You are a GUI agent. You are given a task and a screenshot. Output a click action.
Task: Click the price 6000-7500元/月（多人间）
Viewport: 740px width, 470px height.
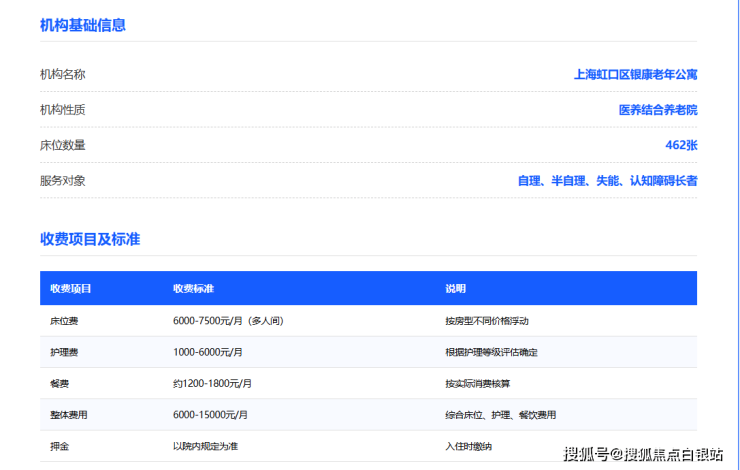tap(228, 321)
